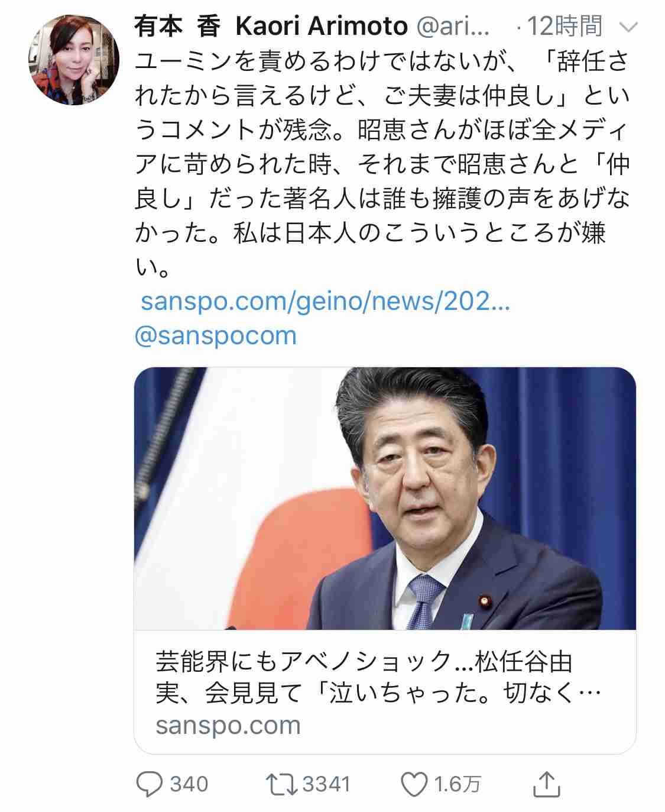665x812 pixels.
Task: Open the link card press conference photo
Action: click(x=385, y=498)
